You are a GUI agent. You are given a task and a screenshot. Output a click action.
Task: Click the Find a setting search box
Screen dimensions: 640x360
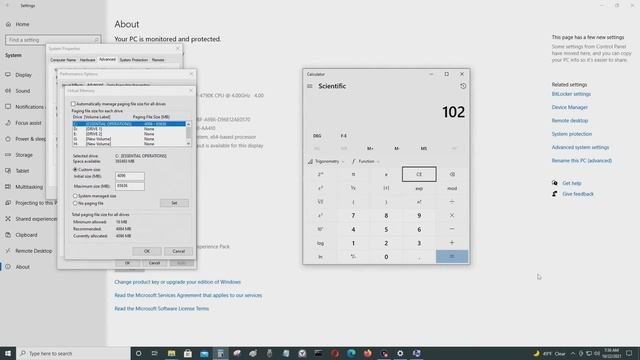point(53,40)
